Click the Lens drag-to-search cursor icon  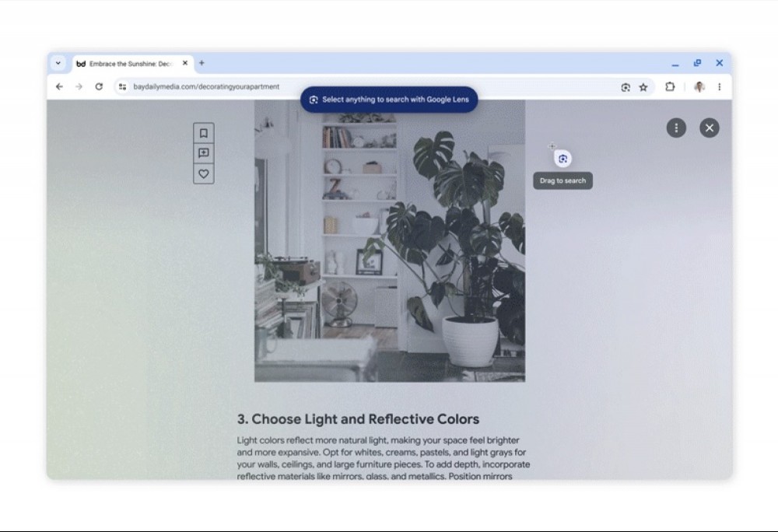click(562, 159)
